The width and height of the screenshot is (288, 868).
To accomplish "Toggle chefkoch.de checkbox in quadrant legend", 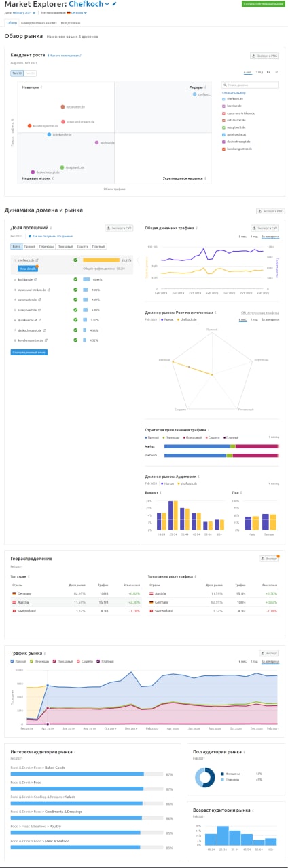I will coord(224,99).
